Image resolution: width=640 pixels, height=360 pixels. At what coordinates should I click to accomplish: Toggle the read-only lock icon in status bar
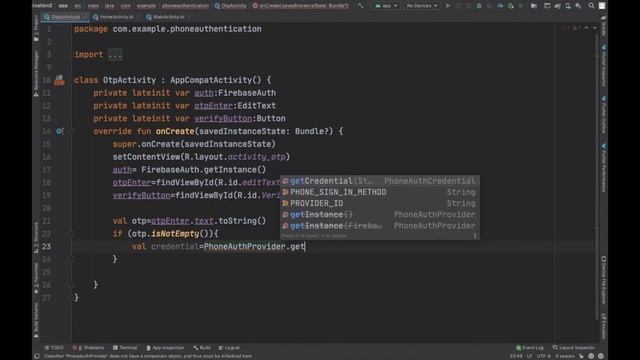[581, 356]
